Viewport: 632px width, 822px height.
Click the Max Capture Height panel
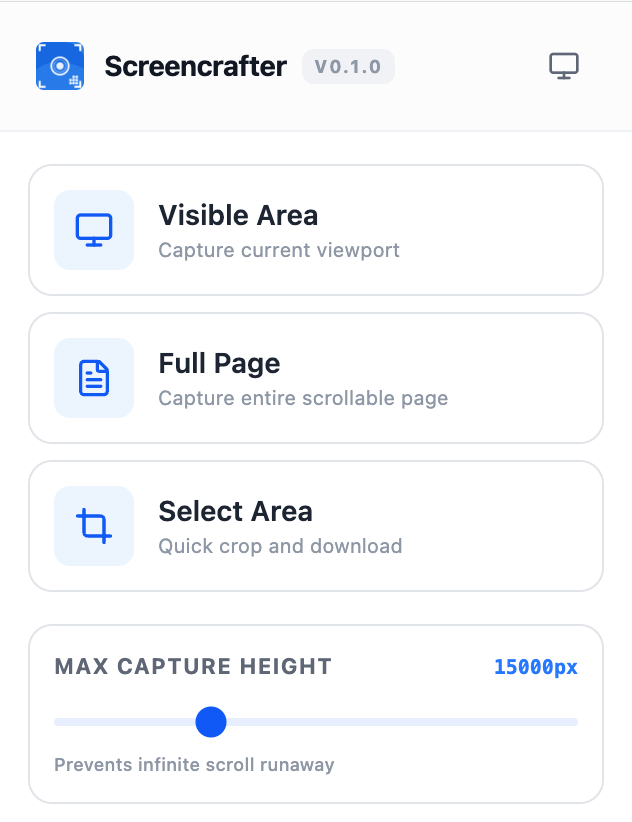click(316, 714)
